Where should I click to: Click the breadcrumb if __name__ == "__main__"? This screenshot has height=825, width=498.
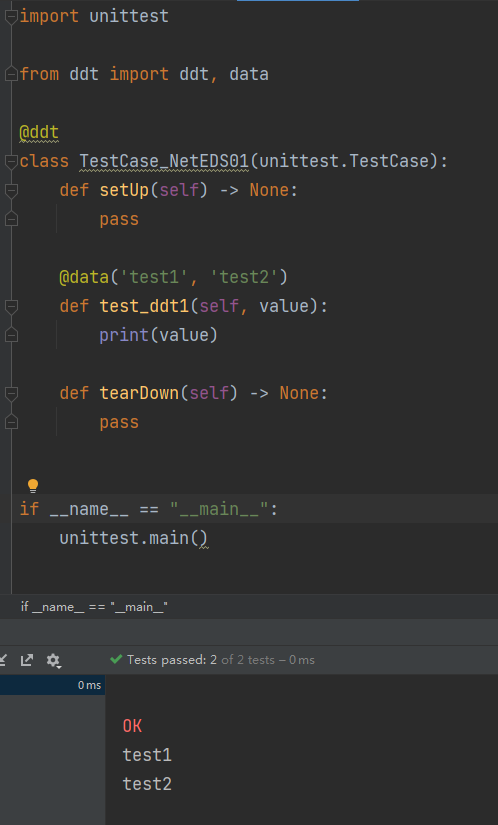94,607
